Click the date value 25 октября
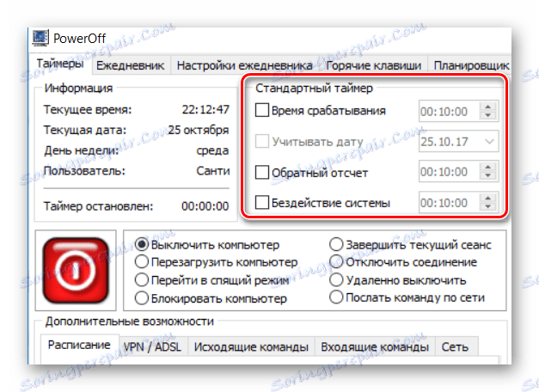The image size is (539, 392). click(199, 130)
